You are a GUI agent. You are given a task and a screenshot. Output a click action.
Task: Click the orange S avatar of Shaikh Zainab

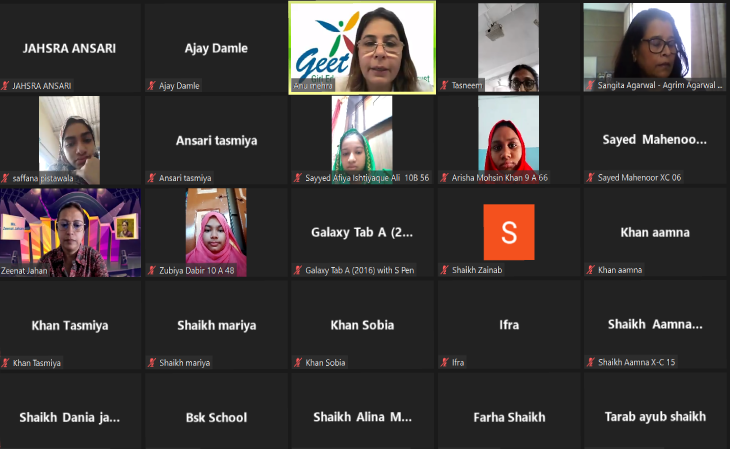(509, 232)
